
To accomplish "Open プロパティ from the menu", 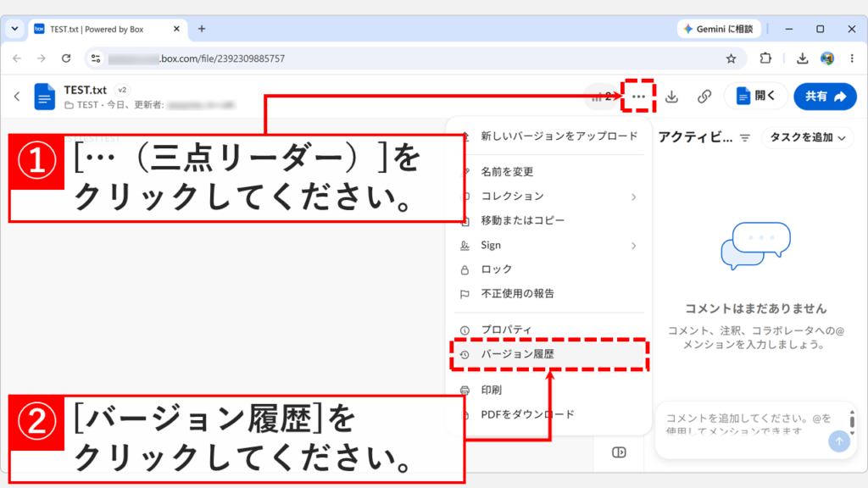I will [549, 330].
